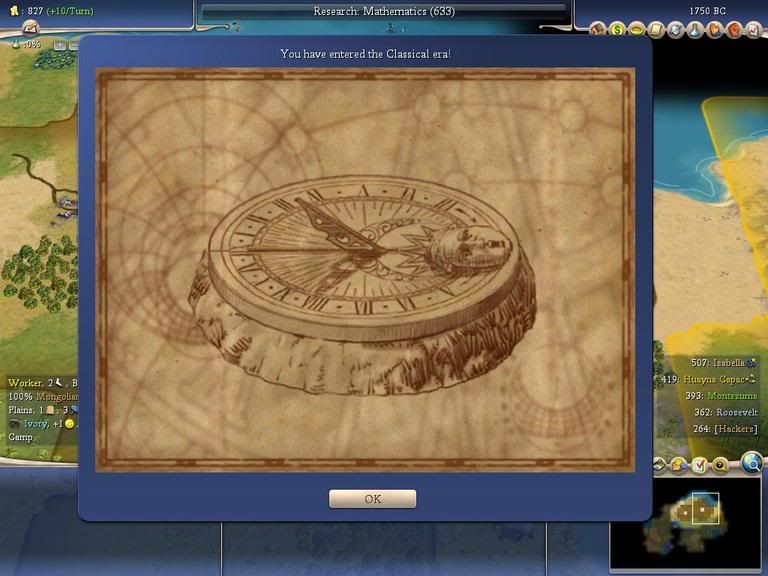Image resolution: width=768 pixels, height=576 pixels.
Task: Select Isabella in the scoreboard
Action: 718,363
